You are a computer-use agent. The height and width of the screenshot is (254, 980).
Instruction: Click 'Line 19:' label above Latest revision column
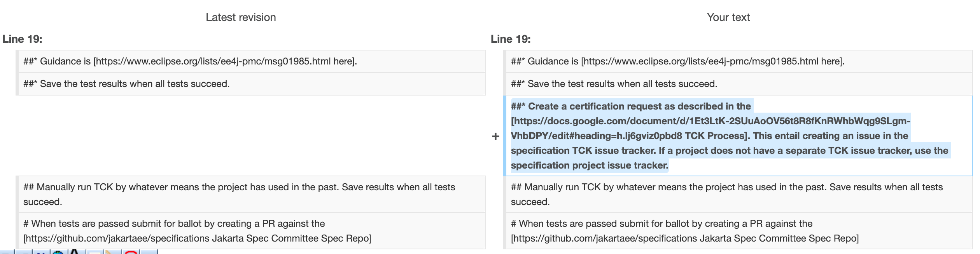(22, 39)
